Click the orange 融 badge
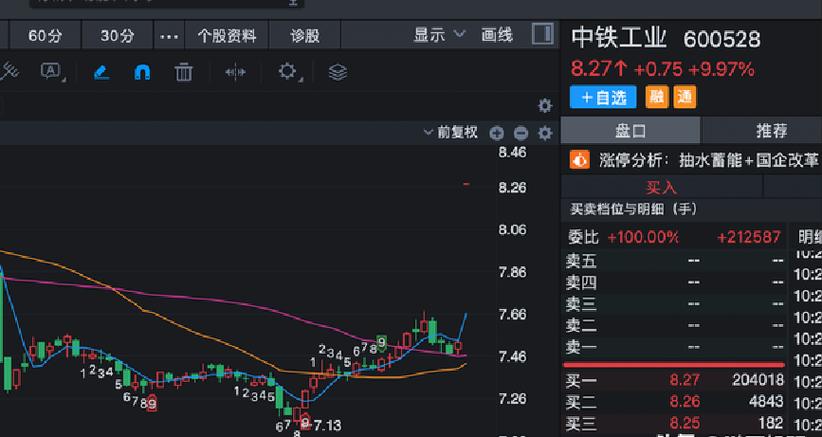The width and height of the screenshot is (822, 437). pyautogui.click(x=657, y=97)
